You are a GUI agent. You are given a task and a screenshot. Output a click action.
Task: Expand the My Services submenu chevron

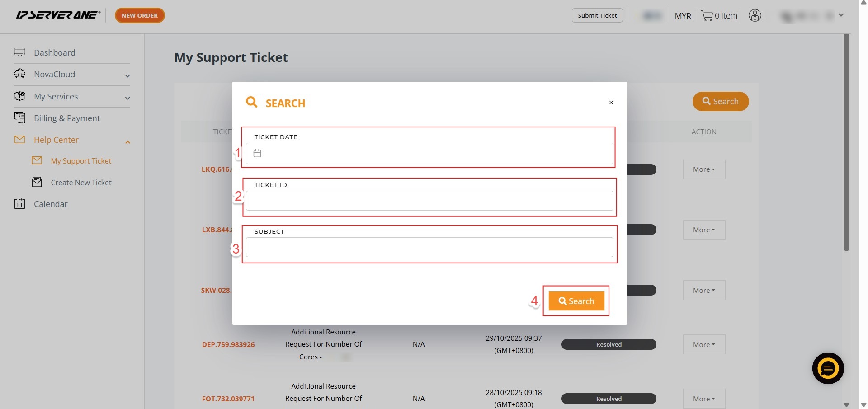coord(127,98)
